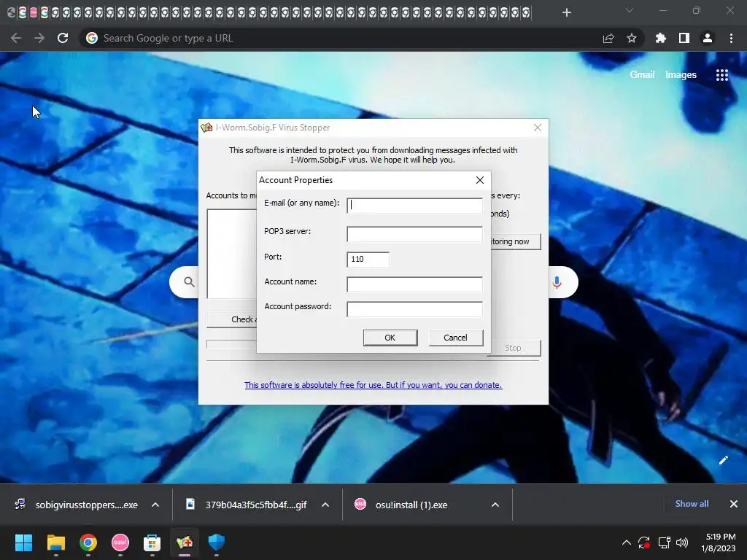Click the network tray icon
This screenshot has height=560, width=747.
click(x=664, y=542)
